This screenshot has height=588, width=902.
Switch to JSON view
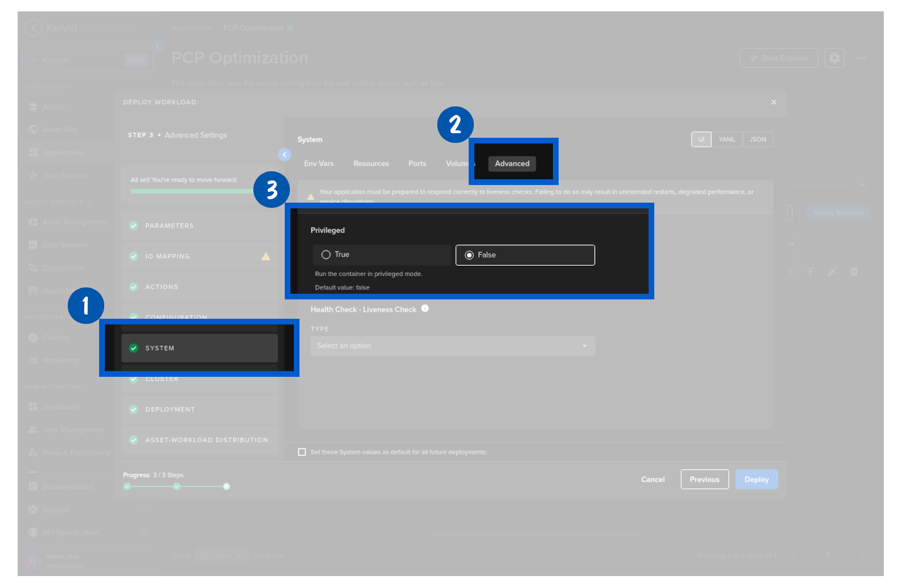point(757,139)
